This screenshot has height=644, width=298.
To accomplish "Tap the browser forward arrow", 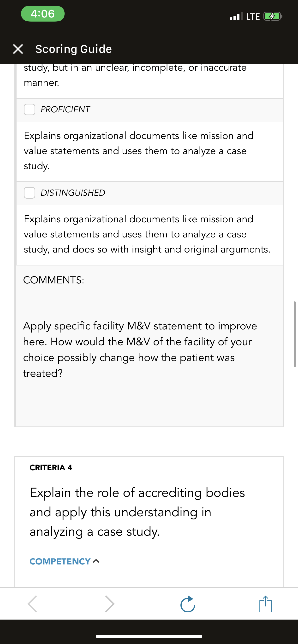I will pos(110,604).
